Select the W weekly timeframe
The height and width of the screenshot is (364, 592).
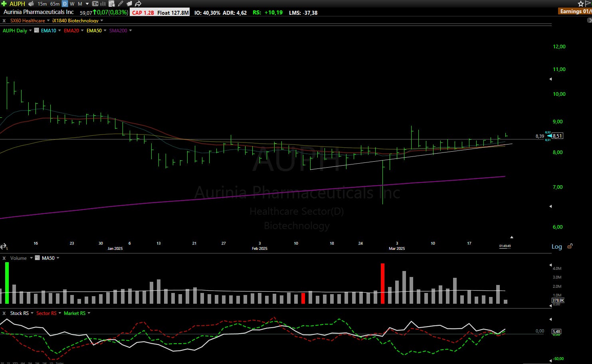coord(72,4)
